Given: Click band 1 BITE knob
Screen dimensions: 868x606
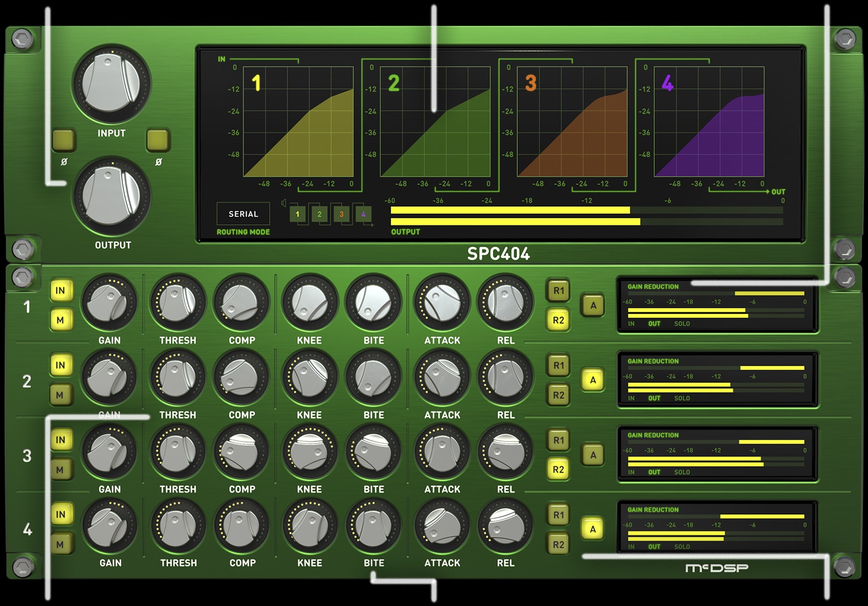Looking at the screenshot, I should click(x=373, y=303).
